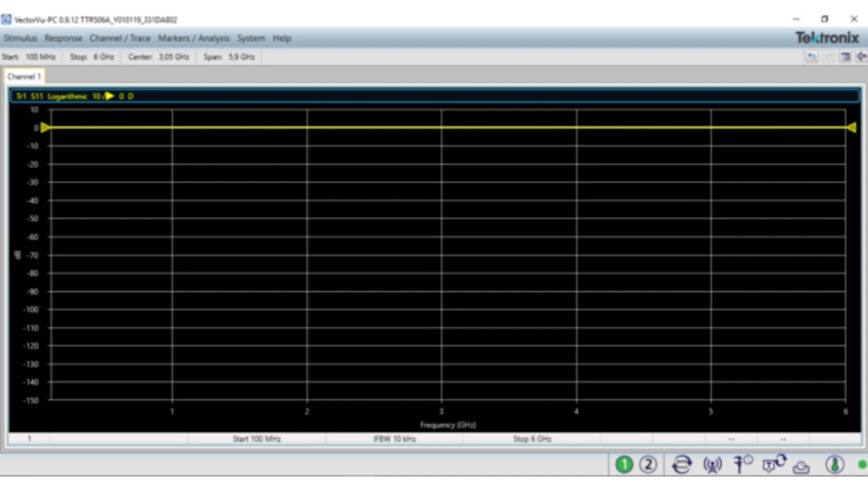Click the IFBW 10 kHz status cell

[394, 439]
